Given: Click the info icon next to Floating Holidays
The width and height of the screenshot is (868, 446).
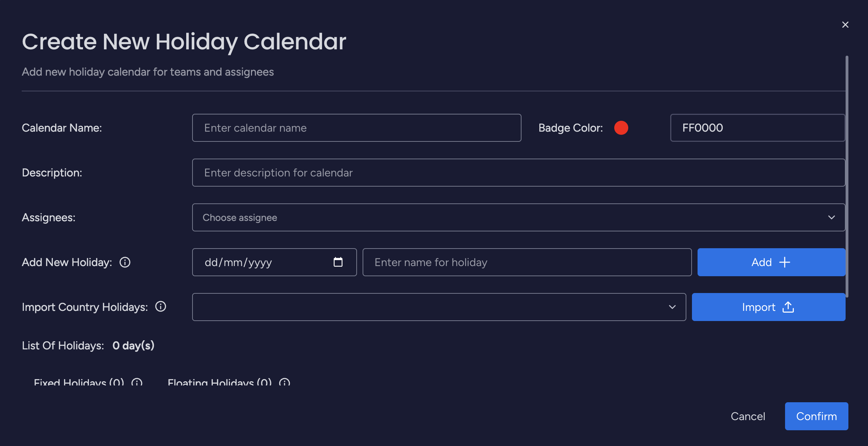Looking at the screenshot, I should coord(285,382).
